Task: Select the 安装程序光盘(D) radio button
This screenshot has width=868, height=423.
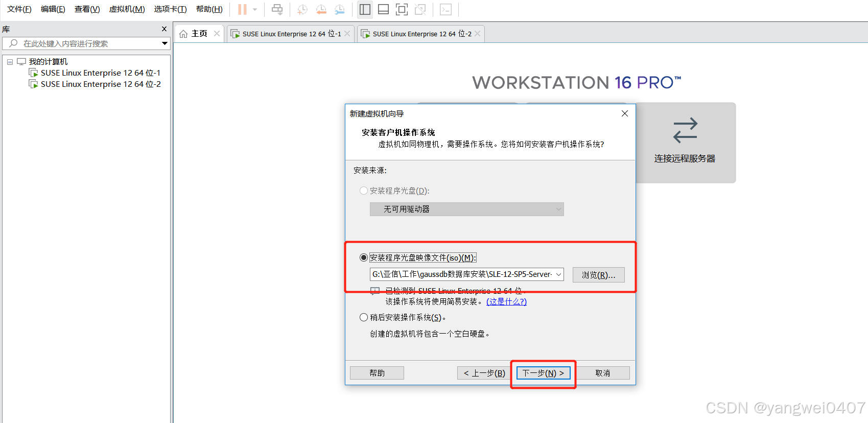Action: (364, 191)
